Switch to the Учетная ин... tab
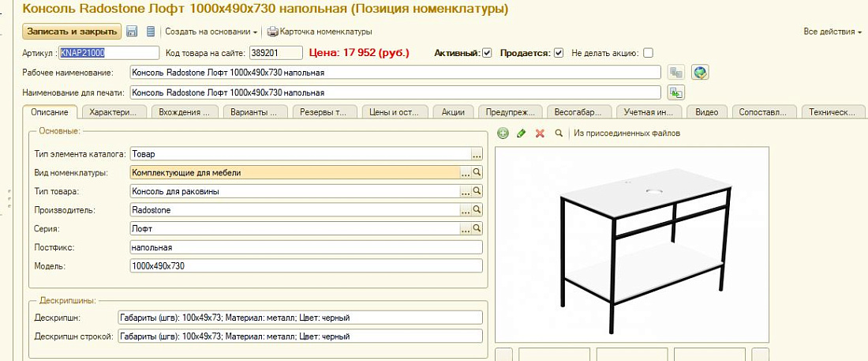 (649, 112)
